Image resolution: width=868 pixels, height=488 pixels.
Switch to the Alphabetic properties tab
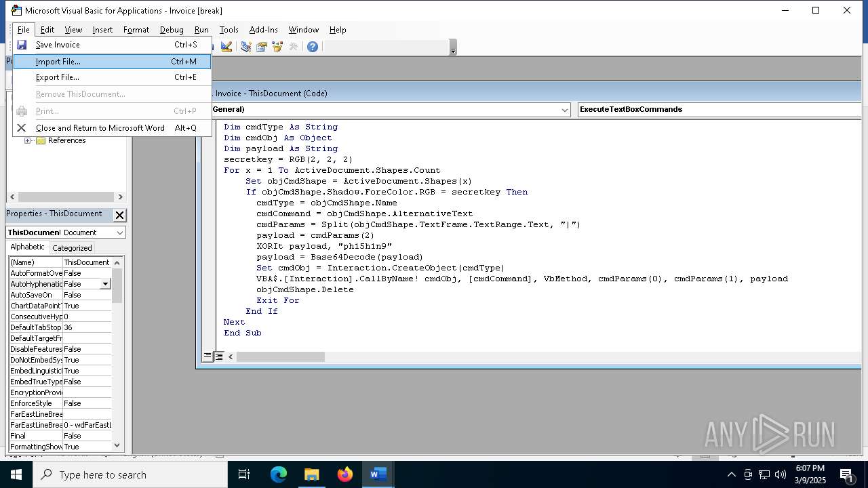[x=27, y=247]
